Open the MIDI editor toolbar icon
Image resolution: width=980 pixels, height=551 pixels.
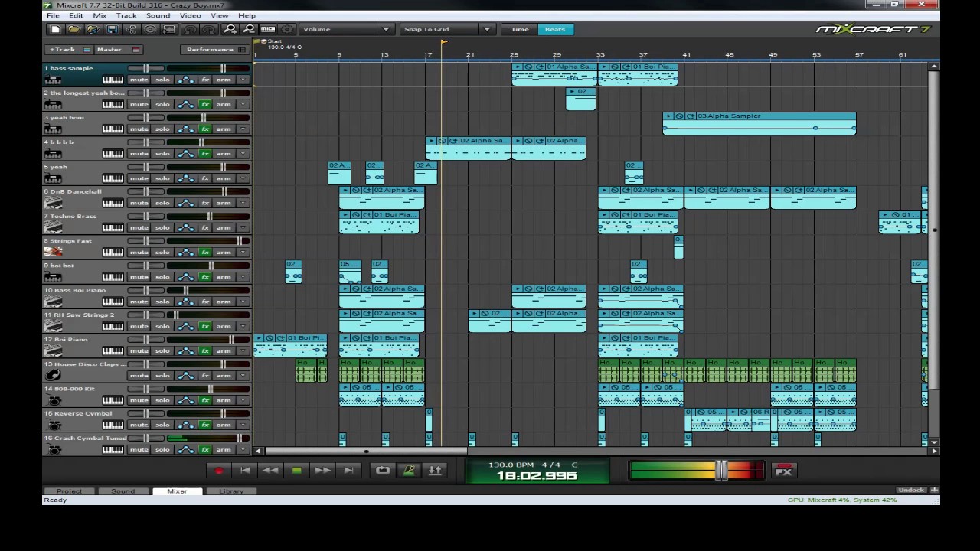(268, 29)
